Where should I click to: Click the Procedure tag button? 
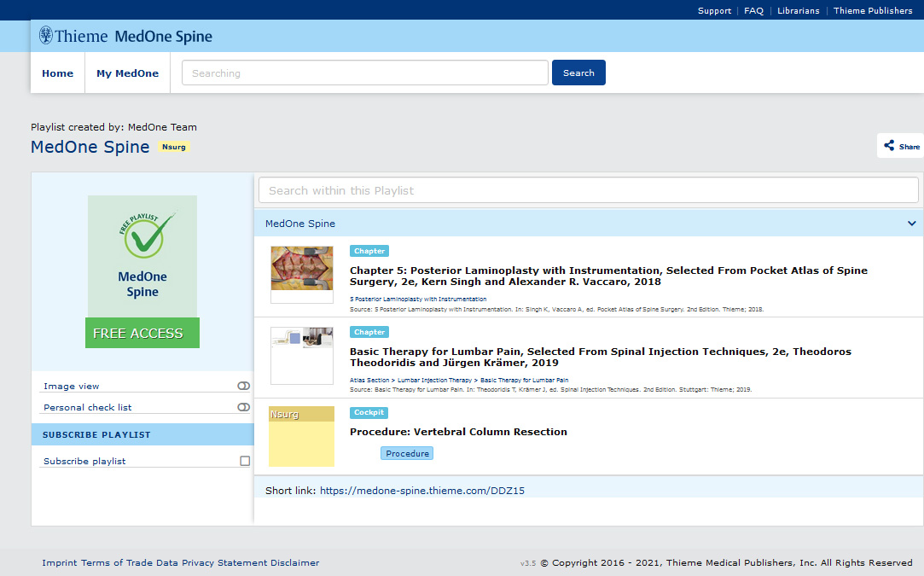pos(407,453)
